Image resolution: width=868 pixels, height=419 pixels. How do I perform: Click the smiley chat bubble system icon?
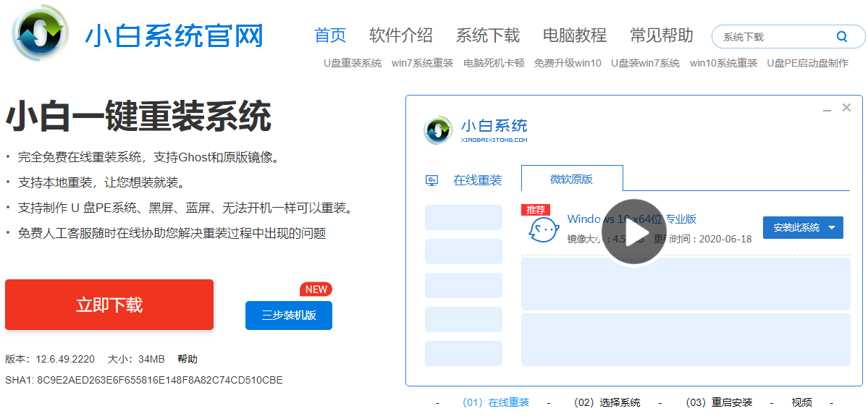pos(542,229)
